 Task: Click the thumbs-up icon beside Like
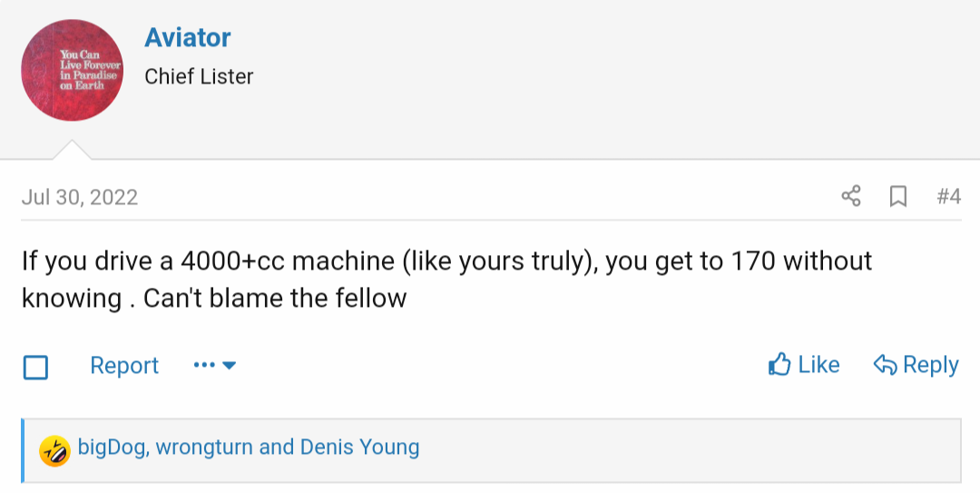click(x=779, y=365)
